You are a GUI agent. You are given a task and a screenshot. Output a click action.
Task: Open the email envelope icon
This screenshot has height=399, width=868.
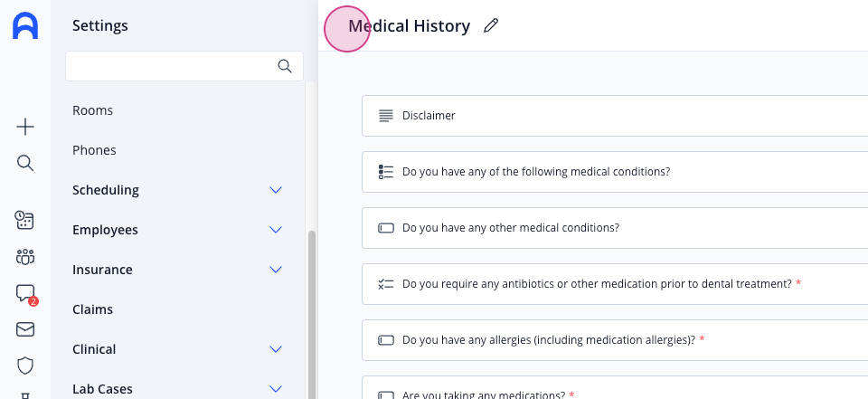(25, 329)
